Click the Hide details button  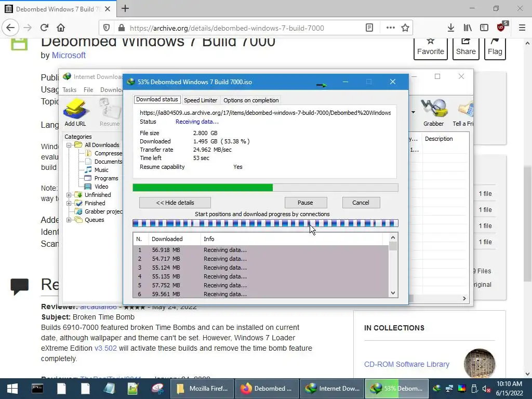[175, 203]
